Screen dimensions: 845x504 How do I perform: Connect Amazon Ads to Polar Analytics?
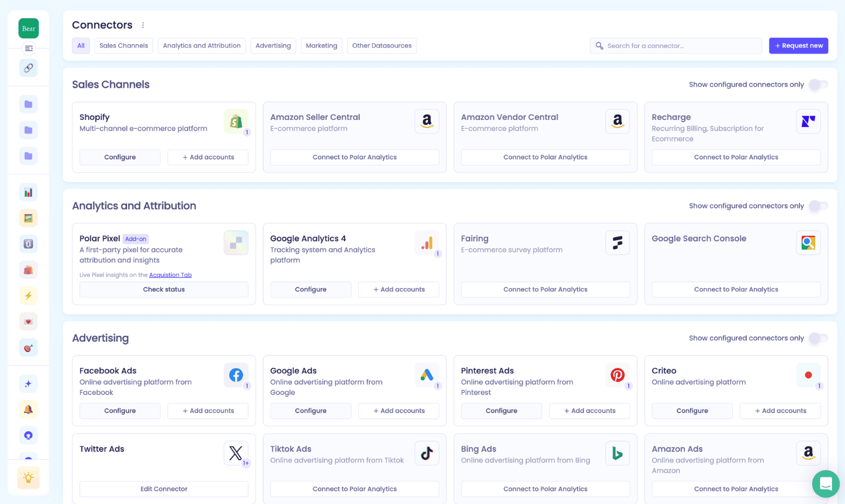[x=736, y=489]
